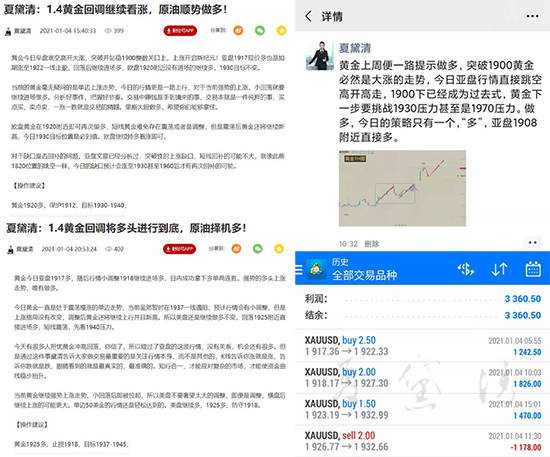This screenshot has width=550, height=457.
Task: Select the line 黄金1925多, 止损1918
Action: tap(72, 444)
